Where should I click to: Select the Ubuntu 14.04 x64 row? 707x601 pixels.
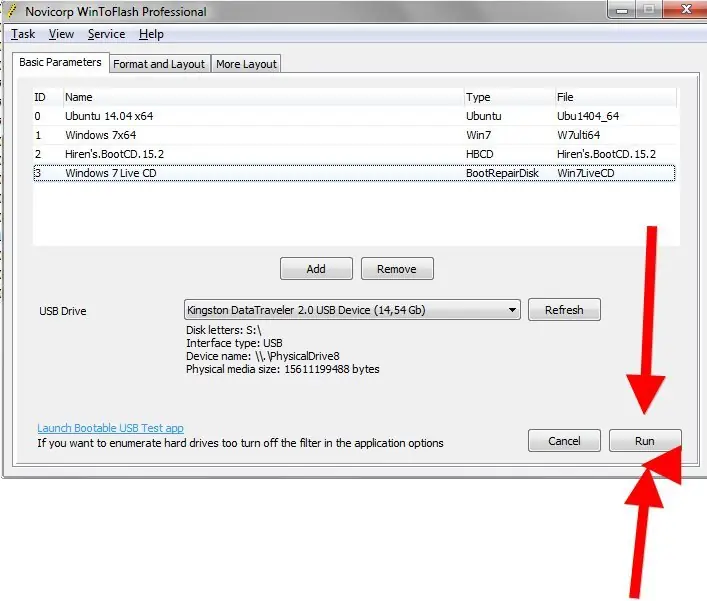354,116
